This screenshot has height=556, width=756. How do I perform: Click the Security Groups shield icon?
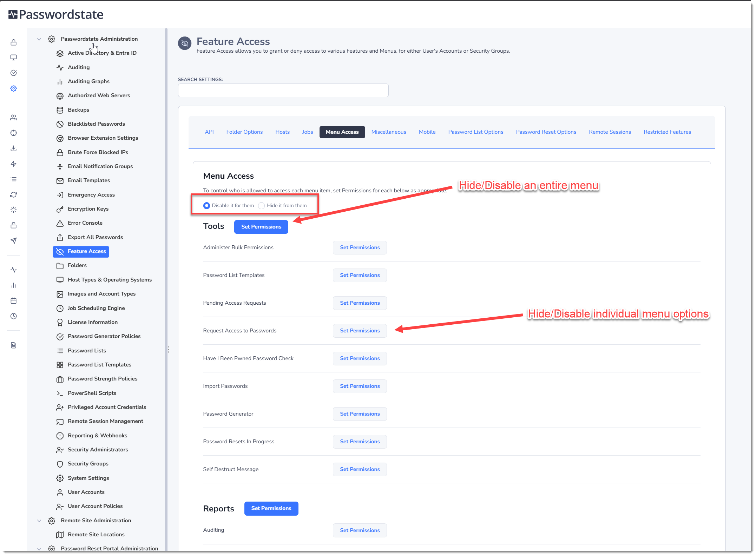coord(60,464)
